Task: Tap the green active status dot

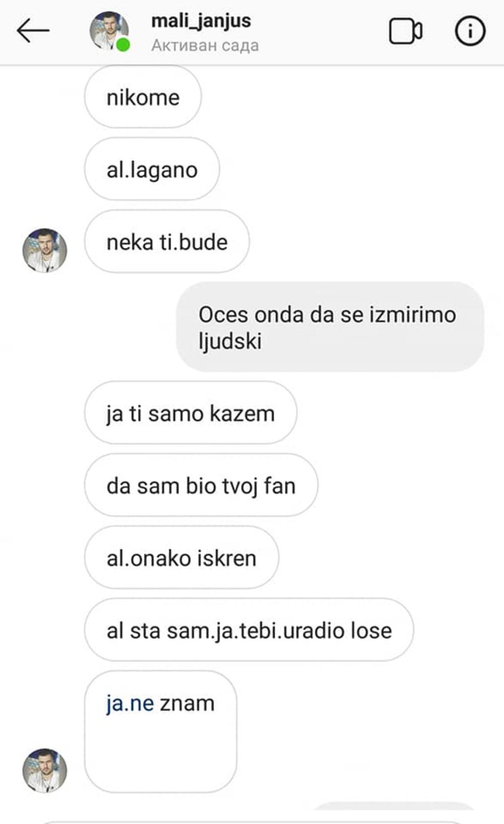Action: pyautogui.click(x=123, y=45)
